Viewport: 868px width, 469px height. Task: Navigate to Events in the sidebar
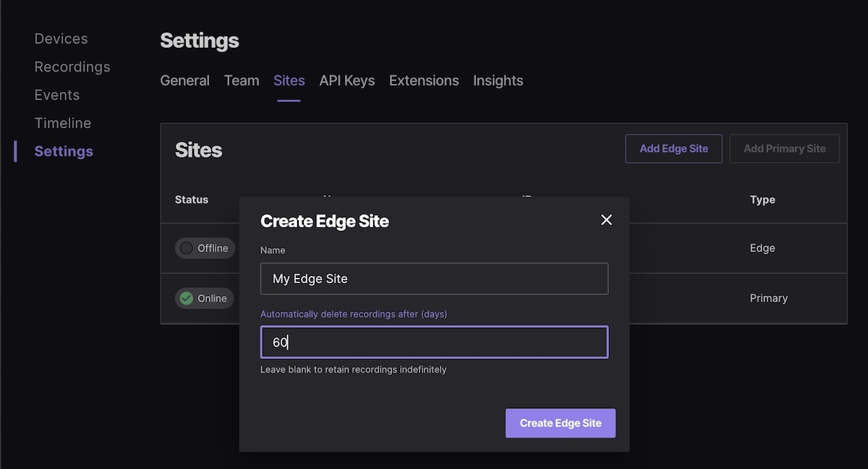[x=57, y=94]
